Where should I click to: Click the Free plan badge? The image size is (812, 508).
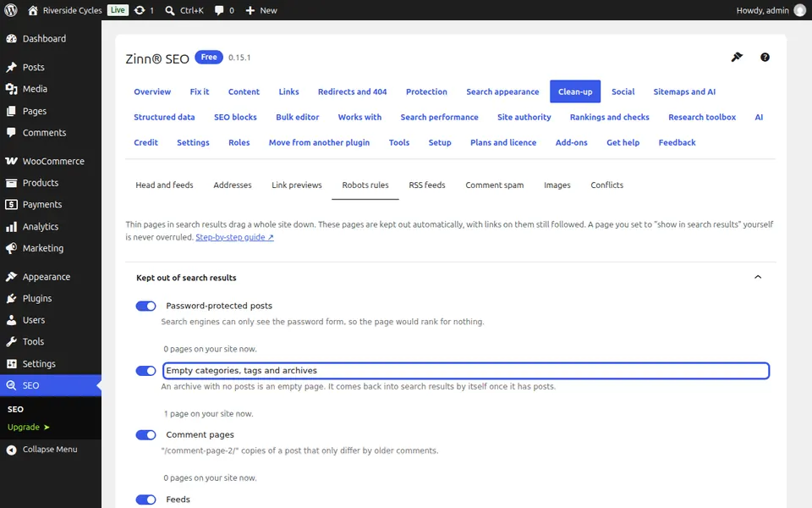(x=209, y=57)
